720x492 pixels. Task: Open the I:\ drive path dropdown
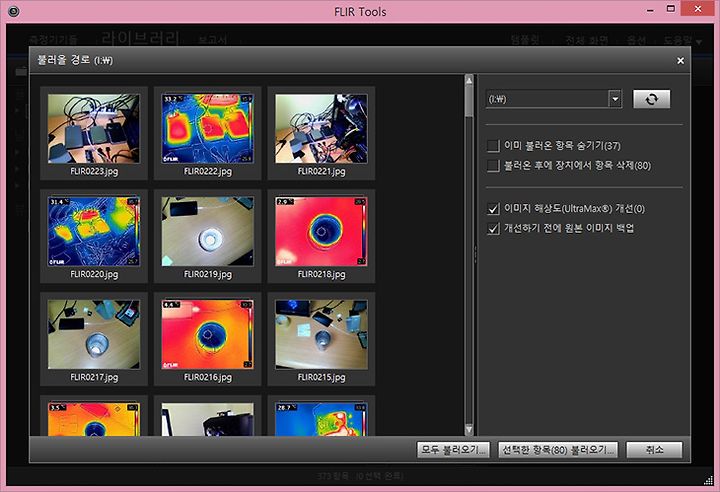(615, 99)
